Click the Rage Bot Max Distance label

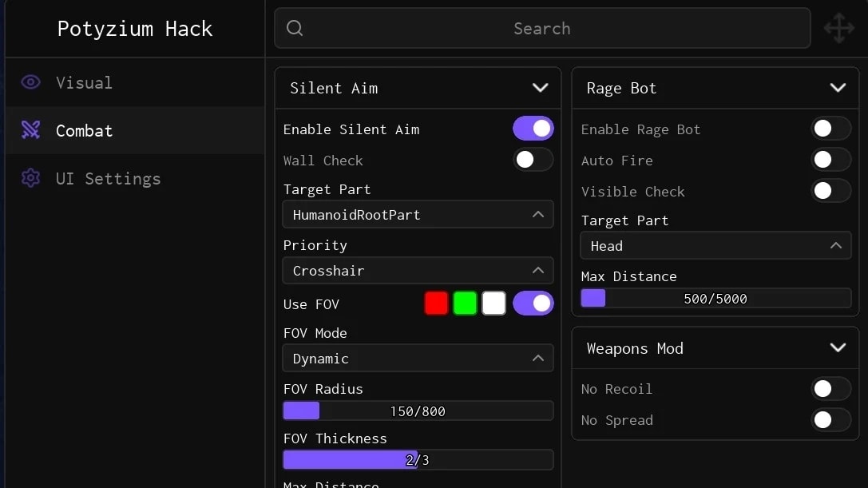click(x=629, y=276)
